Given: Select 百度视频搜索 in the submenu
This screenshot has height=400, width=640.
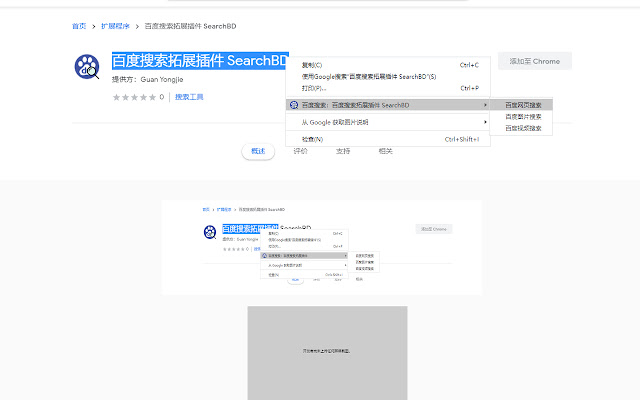Looking at the screenshot, I should click(521, 128).
